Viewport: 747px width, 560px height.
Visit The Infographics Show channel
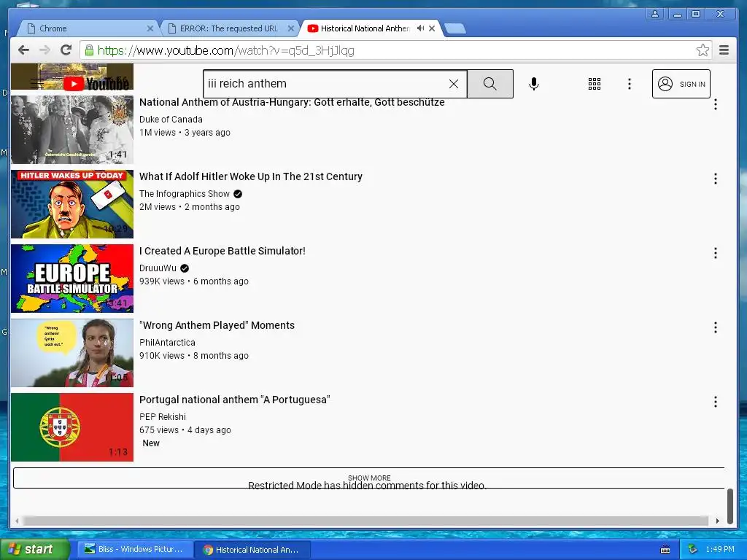[185, 194]
